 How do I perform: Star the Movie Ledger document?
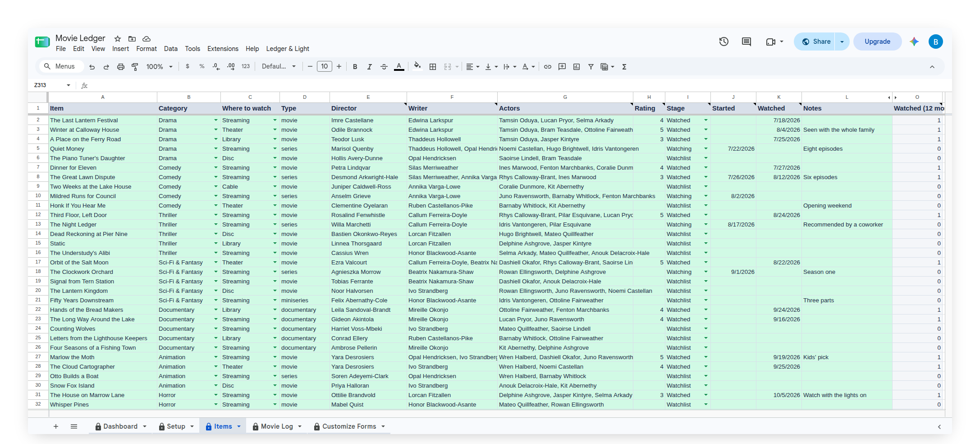coord(118,39)
